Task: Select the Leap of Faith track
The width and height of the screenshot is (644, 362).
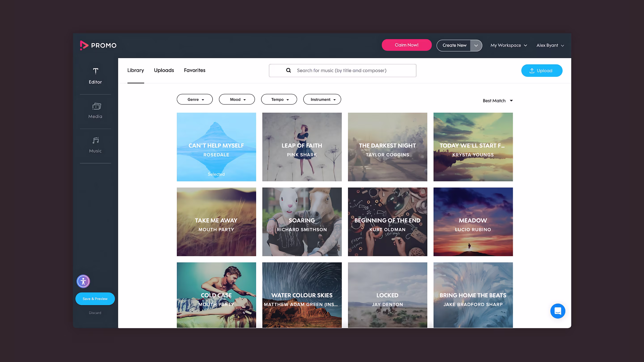Action: [x=302, y=147]
